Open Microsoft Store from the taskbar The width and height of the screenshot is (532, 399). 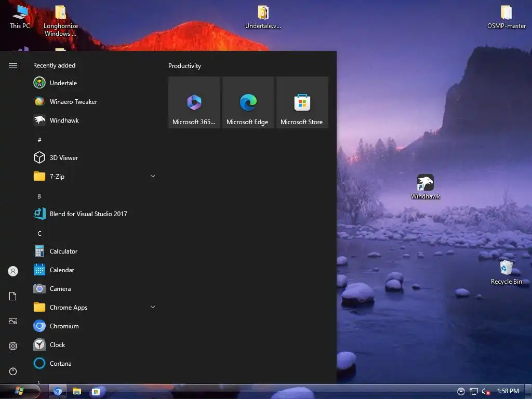click(x=96, y=391)
